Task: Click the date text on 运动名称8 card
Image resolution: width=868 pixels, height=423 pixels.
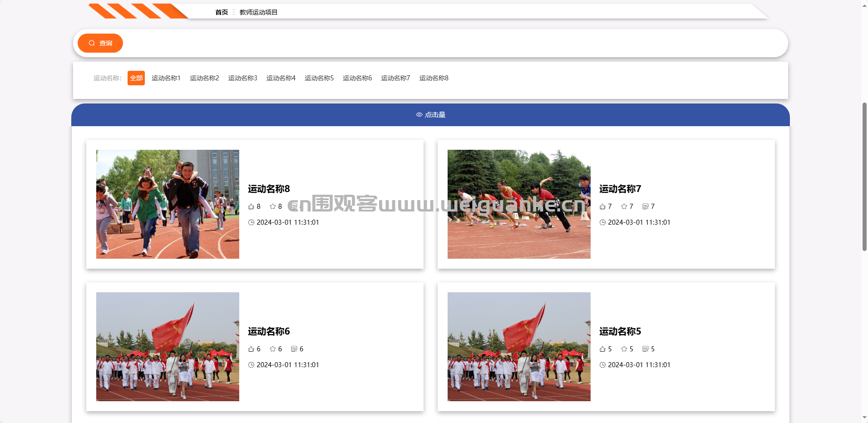Action: [288, 222]
